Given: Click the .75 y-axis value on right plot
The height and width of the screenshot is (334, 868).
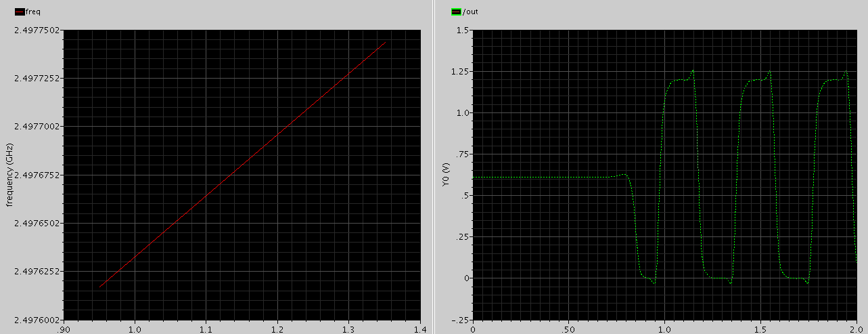Looking at the screenshot, I should pos(463,154).
